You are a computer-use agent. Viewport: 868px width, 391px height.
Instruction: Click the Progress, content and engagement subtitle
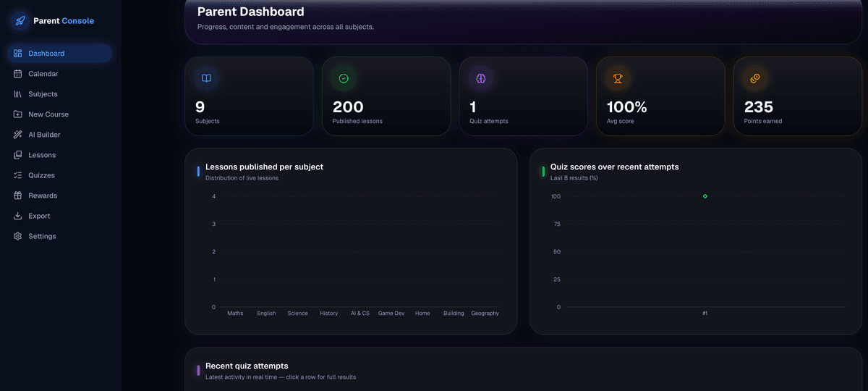(x=285, y=27)
